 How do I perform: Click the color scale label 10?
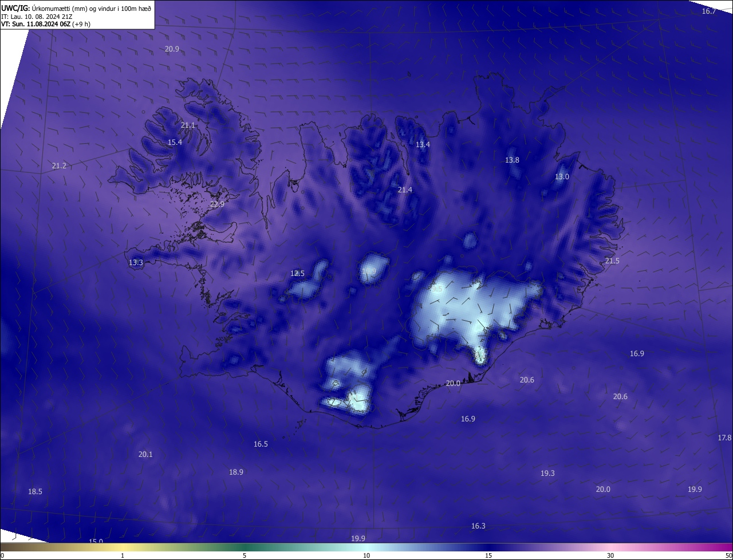coord(366,556)
